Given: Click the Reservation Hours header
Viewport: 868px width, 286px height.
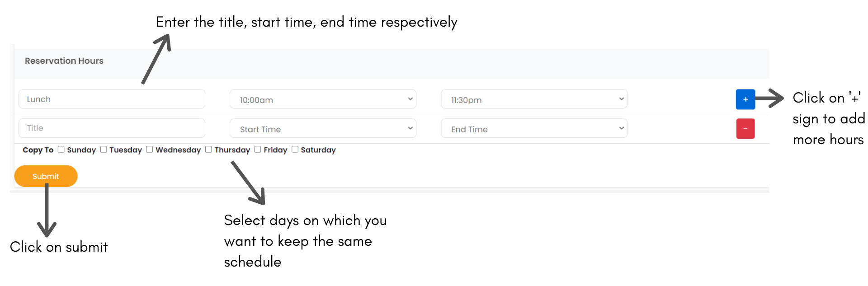Looking at the screenshot, I should (64, 61).
